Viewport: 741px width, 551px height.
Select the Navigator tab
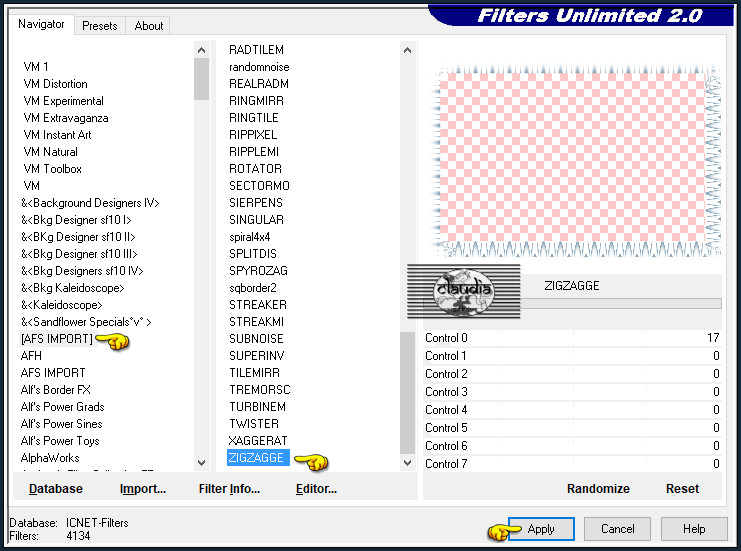point(41,24)
